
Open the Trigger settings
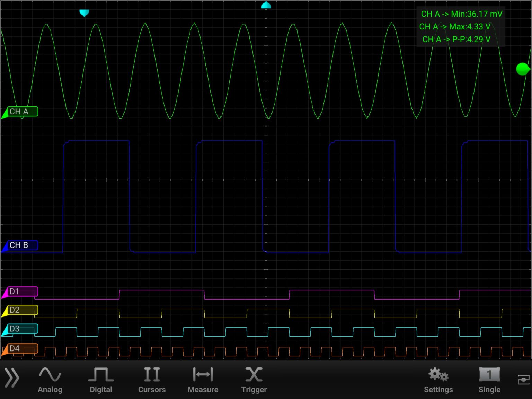coord(254,380)
